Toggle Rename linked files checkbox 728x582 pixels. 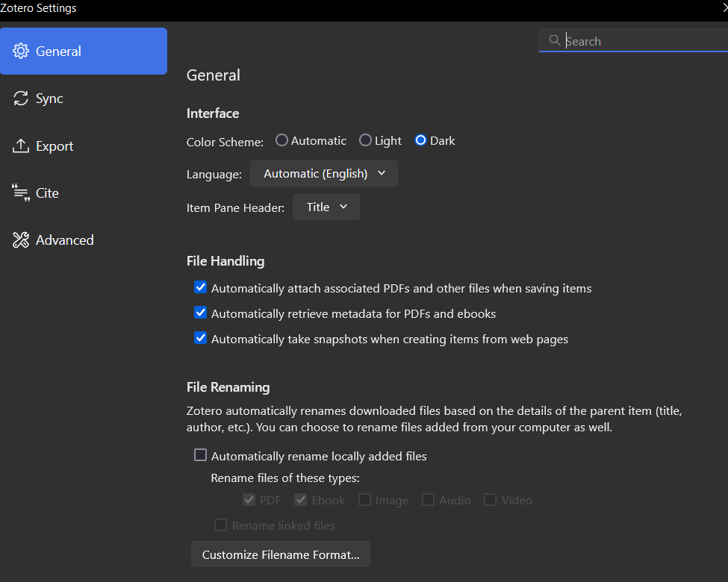220,525
